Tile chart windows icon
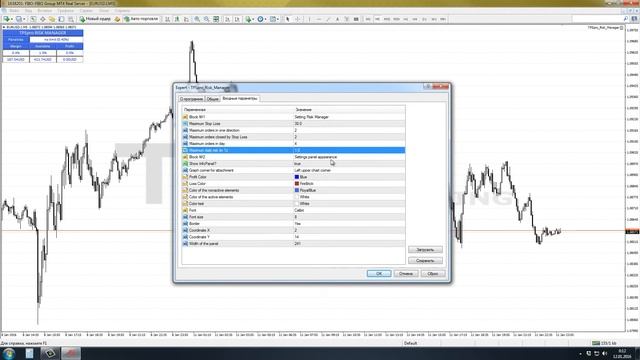This screenshot has height=360, width=640. pos(216,19)
